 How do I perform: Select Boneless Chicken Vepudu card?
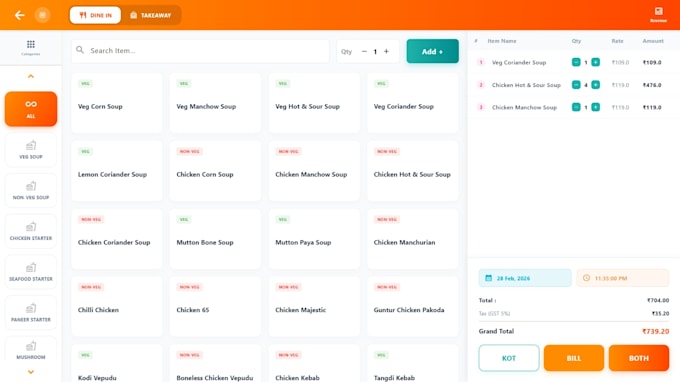point(216,363)
